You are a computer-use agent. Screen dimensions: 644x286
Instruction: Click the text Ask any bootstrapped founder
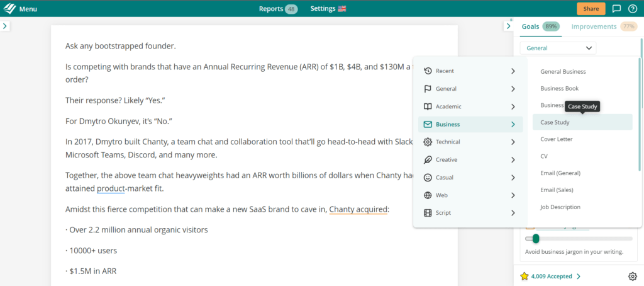pyautogui.click(x=120, y=46)
